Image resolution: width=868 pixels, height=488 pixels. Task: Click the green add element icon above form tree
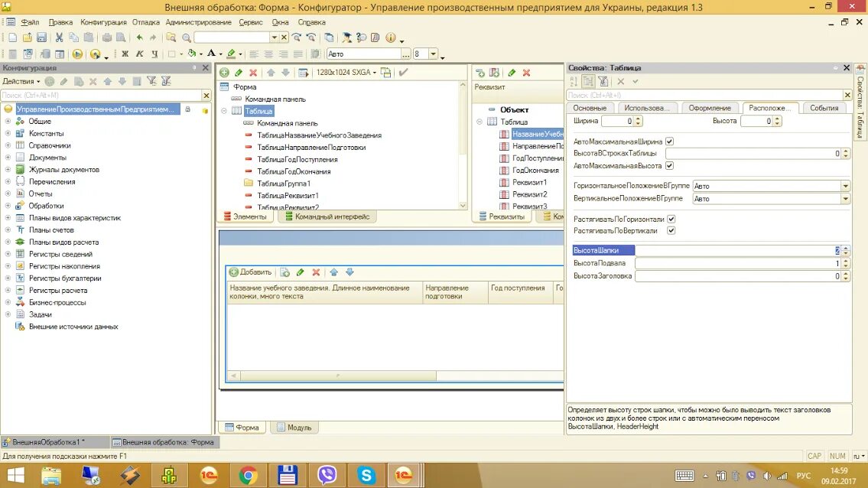click(x=224, y=73)
